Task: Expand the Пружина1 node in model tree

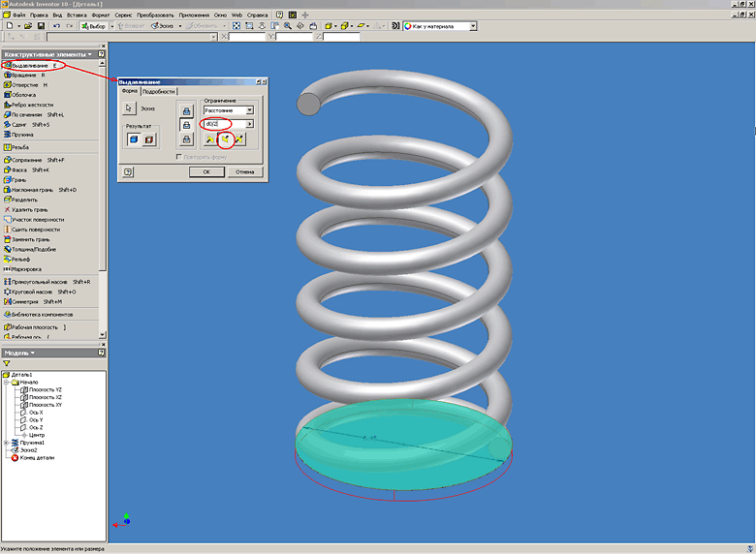Action: [x=6, y=443]
